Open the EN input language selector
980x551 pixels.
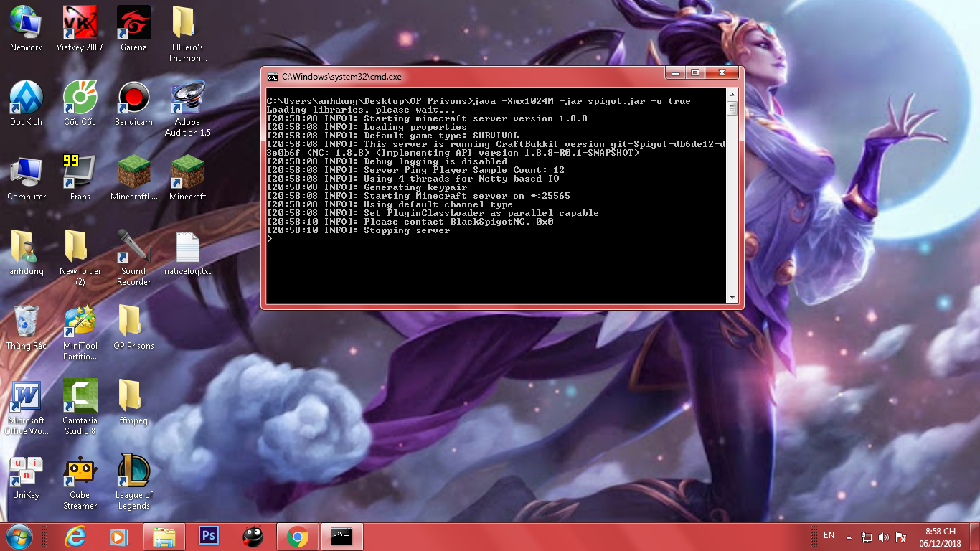[x=829, y=535]
